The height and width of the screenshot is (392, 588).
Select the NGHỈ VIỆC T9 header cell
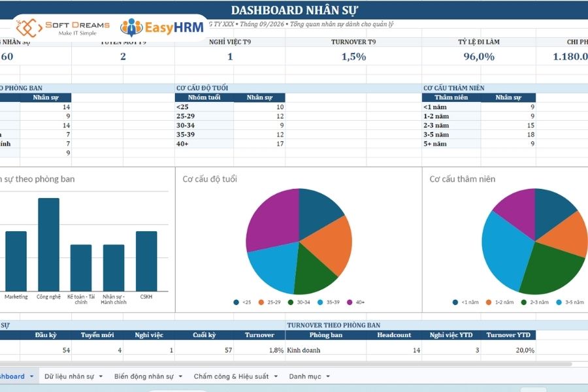tap(230, 42)
